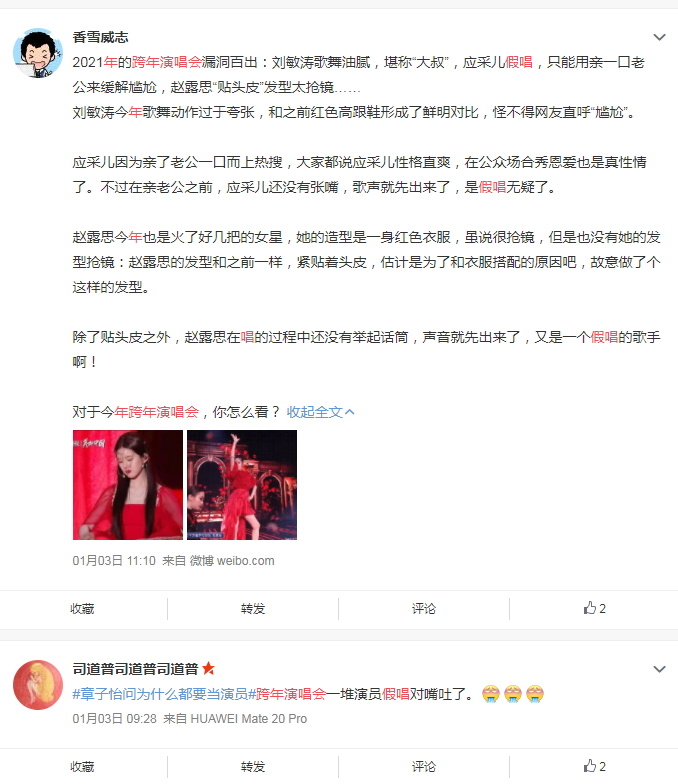Expand options chevron on 司道普 post
Viewport: 678px width, 784px height.
[660, 669]
